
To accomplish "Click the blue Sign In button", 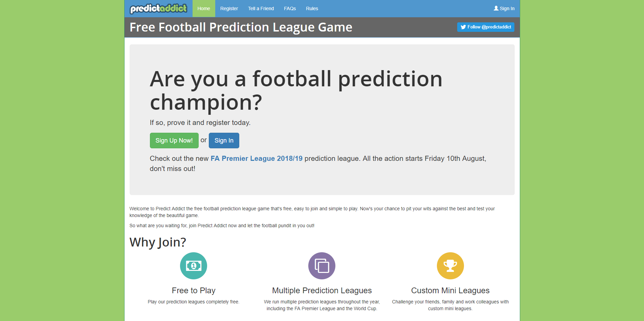I will click(224, 140).
